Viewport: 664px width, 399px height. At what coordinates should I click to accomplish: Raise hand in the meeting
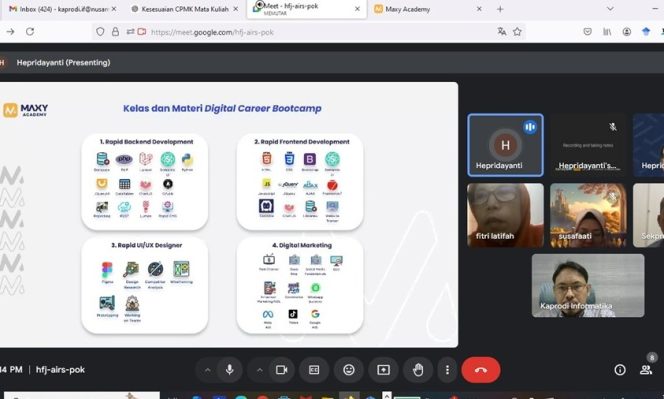click(418, 370)
